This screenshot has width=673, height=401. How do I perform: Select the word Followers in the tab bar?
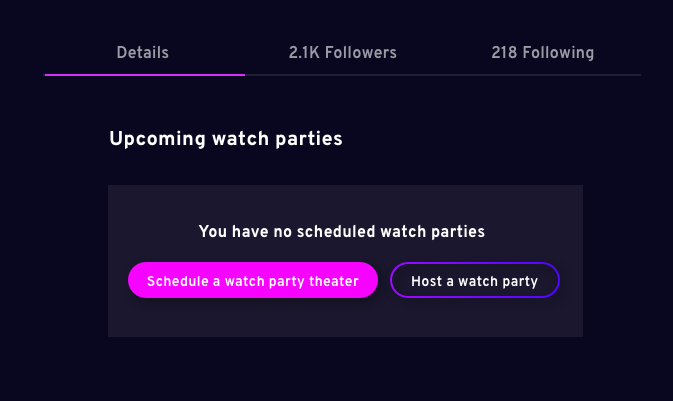361,53
